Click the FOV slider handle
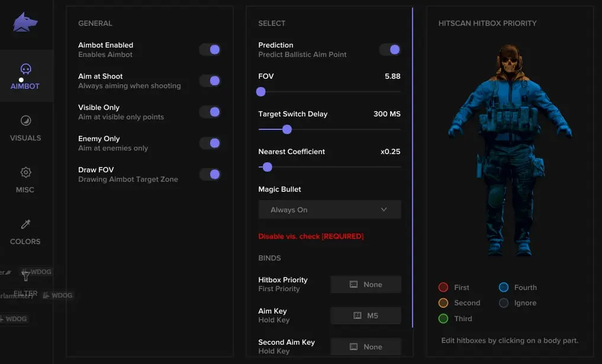The height and width of the screenshot is (364, 602). (260, 92)
